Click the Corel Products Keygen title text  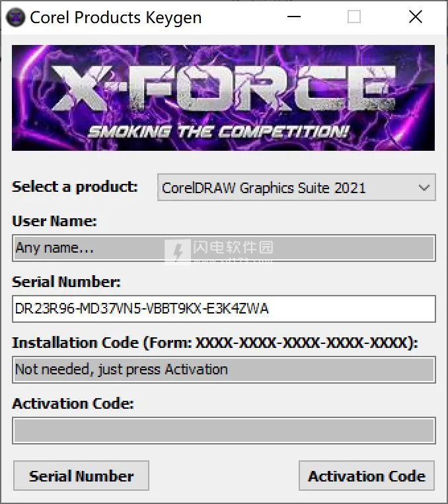click(x=116, y=17)
